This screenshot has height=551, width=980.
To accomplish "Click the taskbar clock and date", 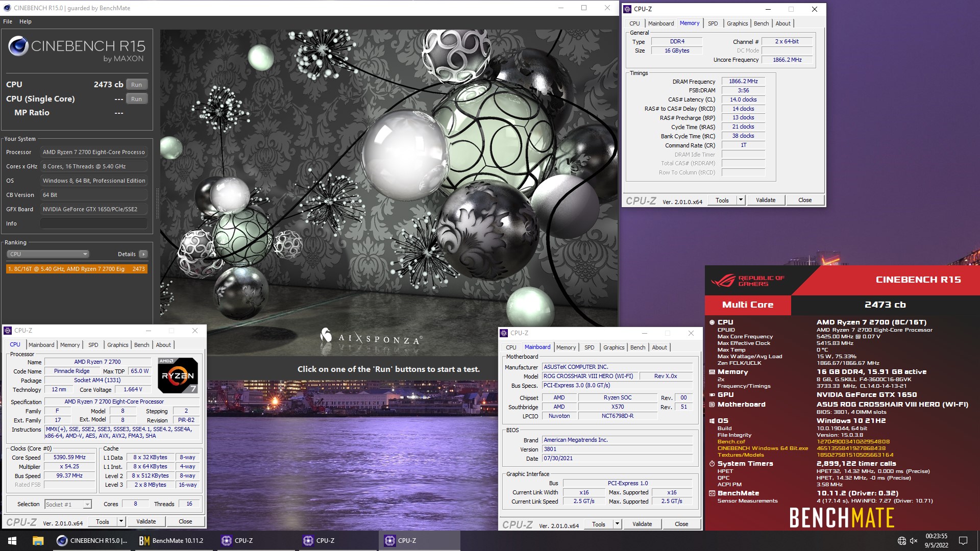I will point(937,541).
